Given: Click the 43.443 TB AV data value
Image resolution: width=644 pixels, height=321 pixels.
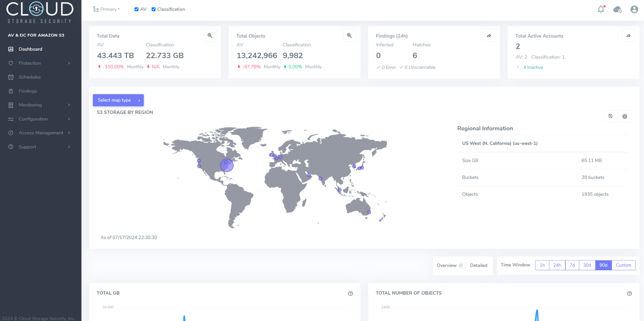Looking at the screenshot, I should [x=116, y=55].
